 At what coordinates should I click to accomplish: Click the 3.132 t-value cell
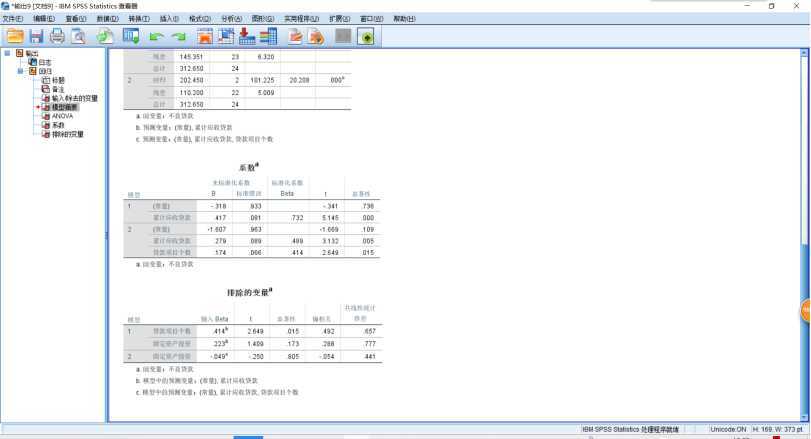tap(330, 241)
